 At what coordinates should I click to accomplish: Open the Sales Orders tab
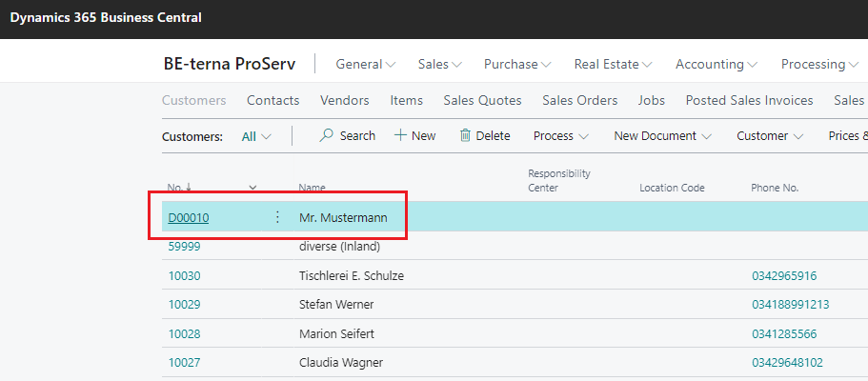point(579,100)
